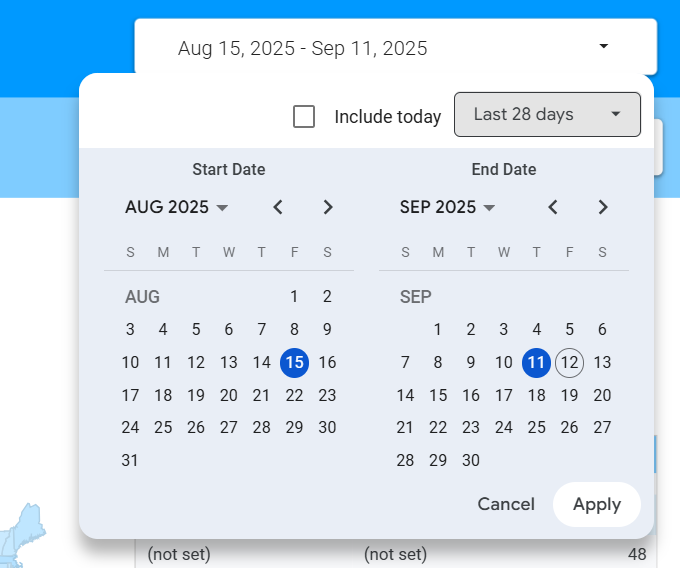Choose August 1 in Start Date calendar

294,297
